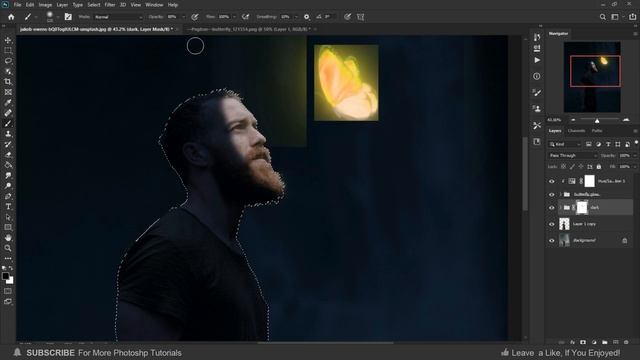Screen dimensions: 640x360
Task: Select the Clone Stamp tool
Action: pyautogui.click(x=8, y=134)
